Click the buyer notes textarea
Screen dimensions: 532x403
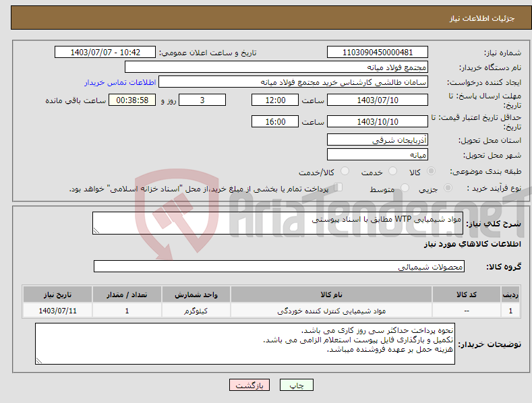coord(245,344)
